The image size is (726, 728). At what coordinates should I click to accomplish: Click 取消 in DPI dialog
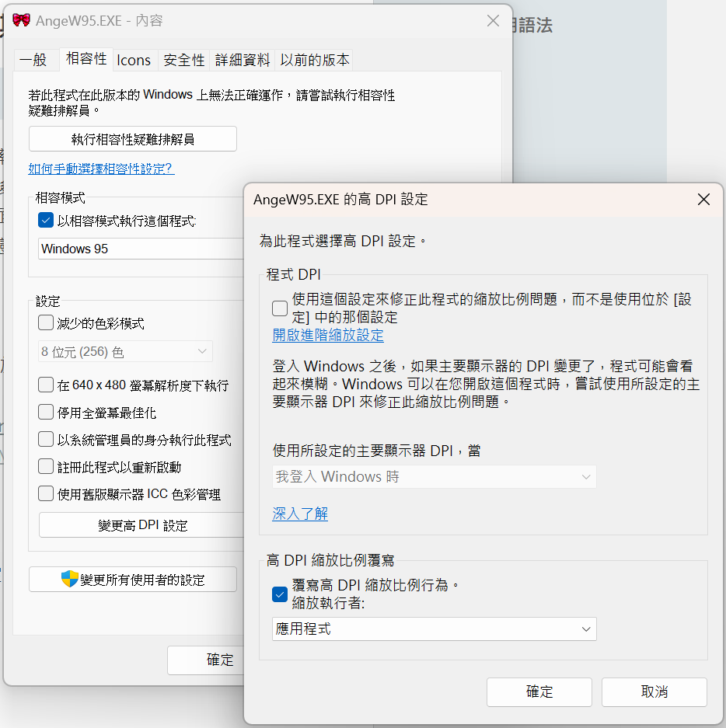click(654, 691)
